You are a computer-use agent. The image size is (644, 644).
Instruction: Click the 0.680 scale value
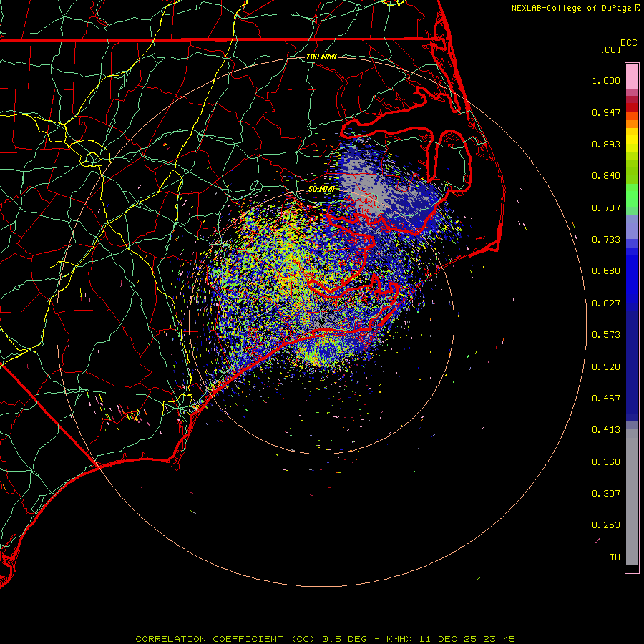[x=606, y=271]
